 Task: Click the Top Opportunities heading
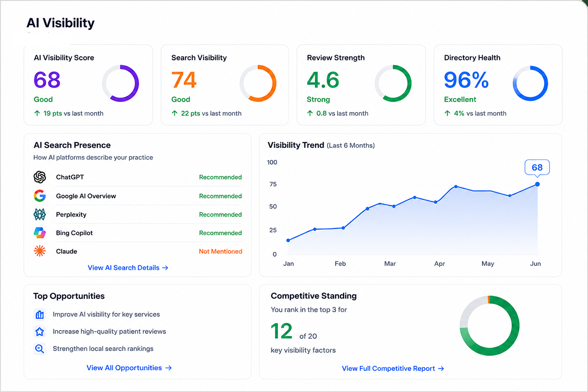point(69,296)
